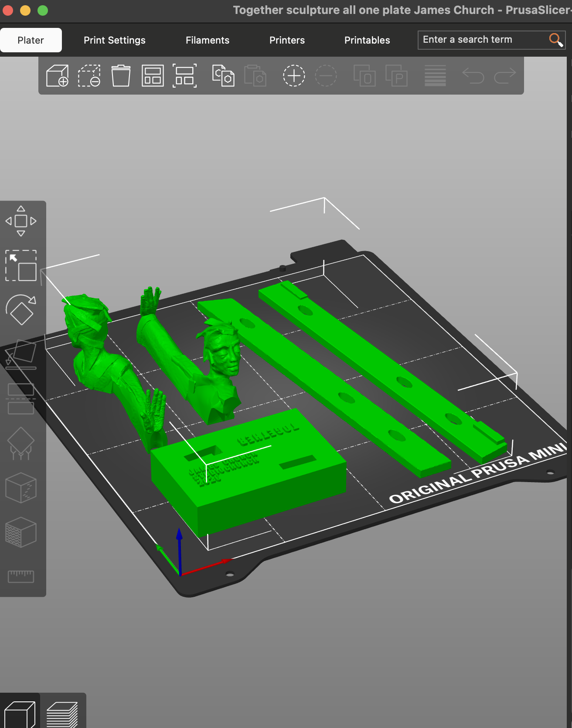Click Split to parts icon

[x=396, y=76]
